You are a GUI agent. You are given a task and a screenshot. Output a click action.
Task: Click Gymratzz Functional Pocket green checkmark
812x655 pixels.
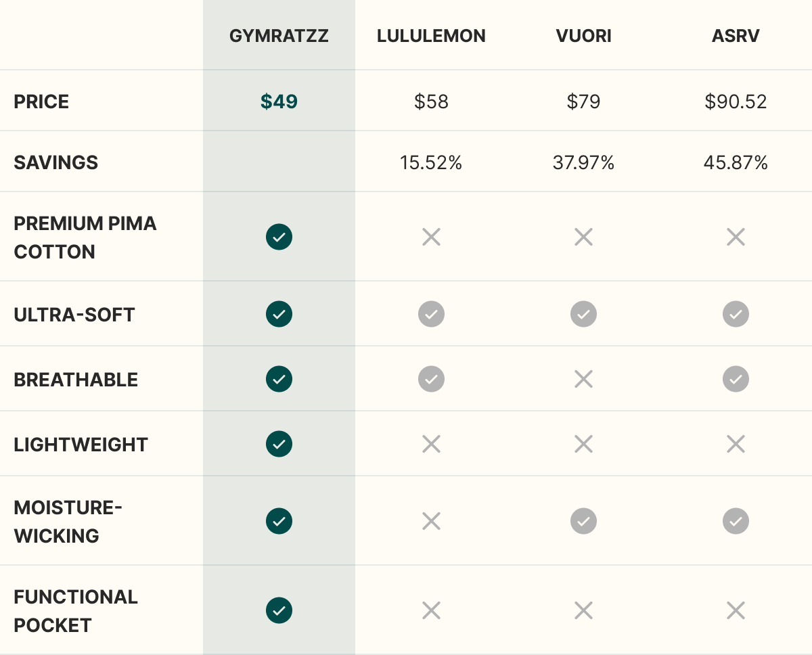(279, 610)
